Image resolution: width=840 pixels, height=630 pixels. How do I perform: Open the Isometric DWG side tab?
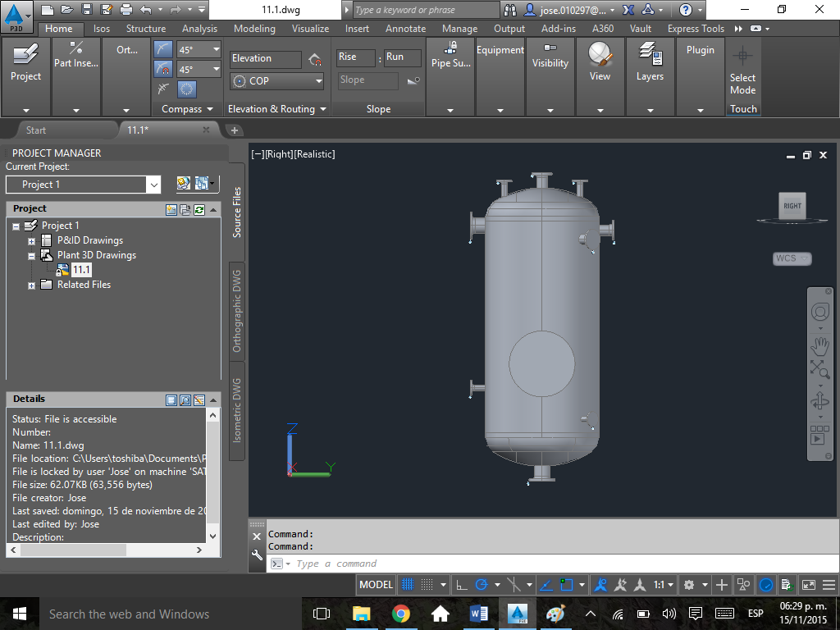point(237,410)
